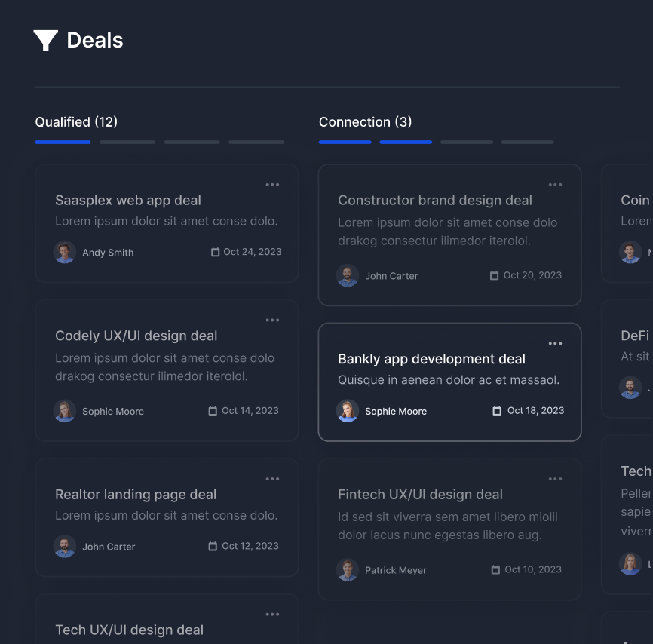Click the calendar icon on Bankly deal
This screenshot has height=644, width=653.
click(x=496, y=410)
